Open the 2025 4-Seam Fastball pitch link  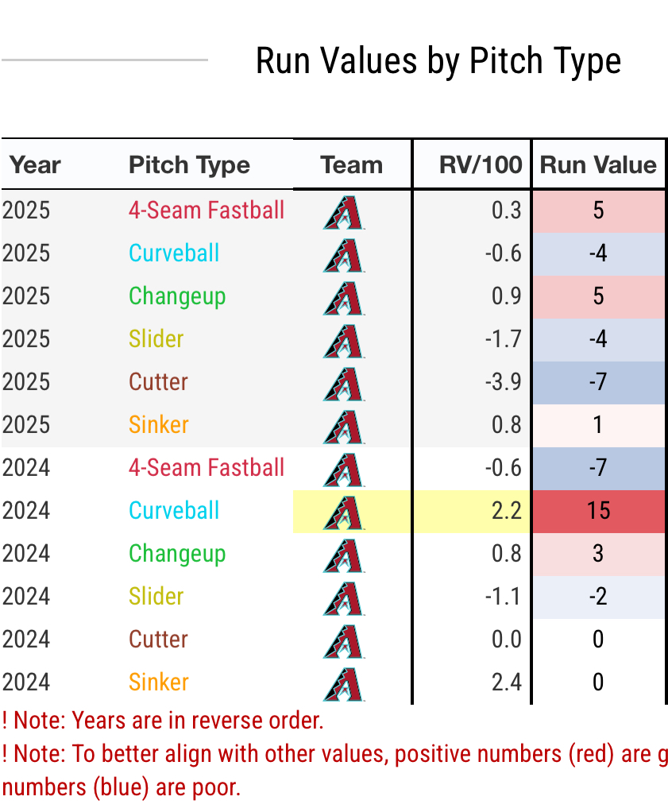coord(207,211)
